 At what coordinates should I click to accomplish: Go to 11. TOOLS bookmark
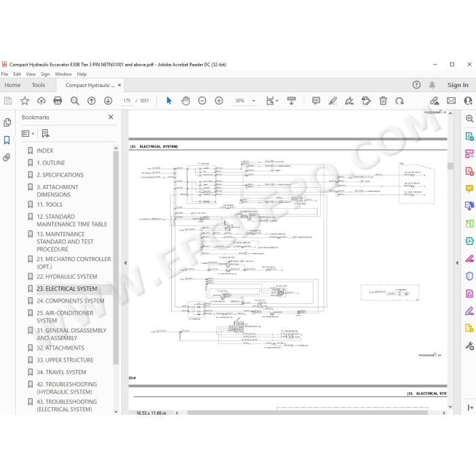50,205
